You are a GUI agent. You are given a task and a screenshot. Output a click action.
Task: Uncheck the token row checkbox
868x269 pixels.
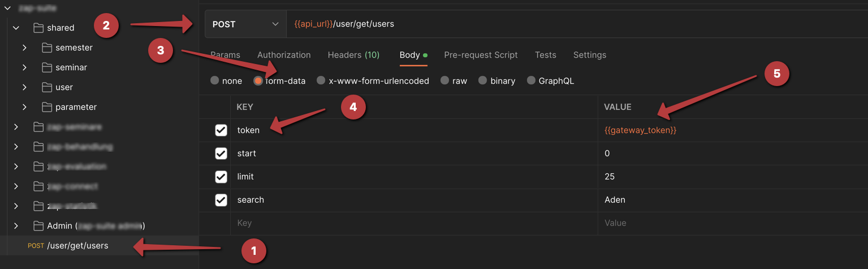click(x=221, y=130)
